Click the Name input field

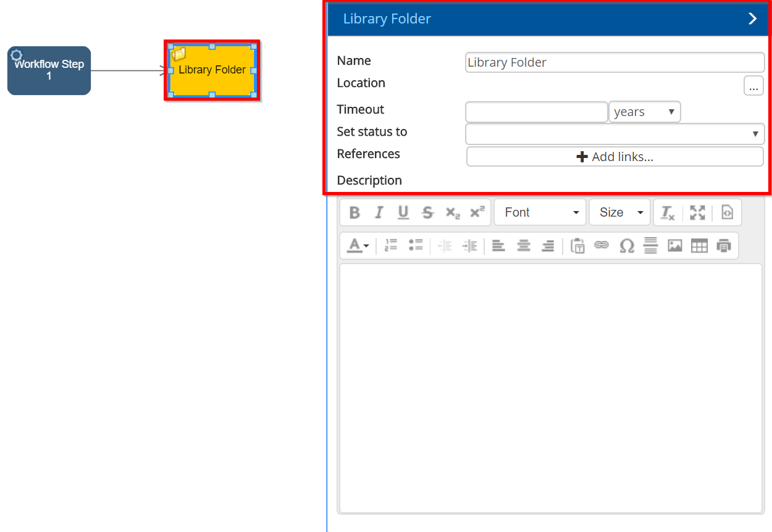(615, 62)
